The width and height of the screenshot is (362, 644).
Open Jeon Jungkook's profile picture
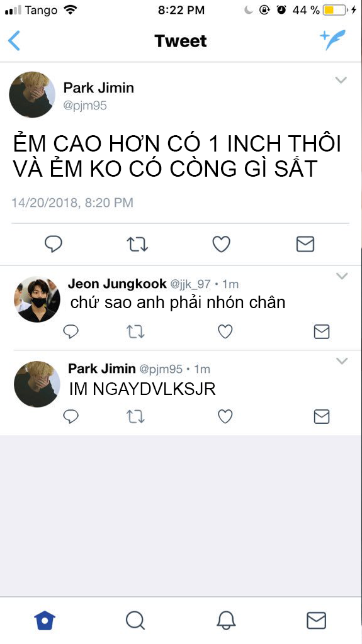[x=37, y=299]
